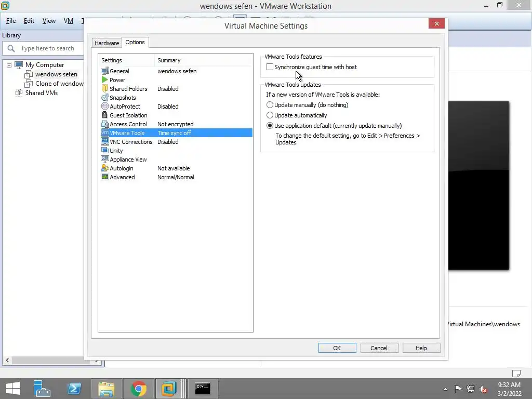Open Google Chrome from the taskbar
Image resolution: width=532 pixels, height=399 pixels.
138,389
